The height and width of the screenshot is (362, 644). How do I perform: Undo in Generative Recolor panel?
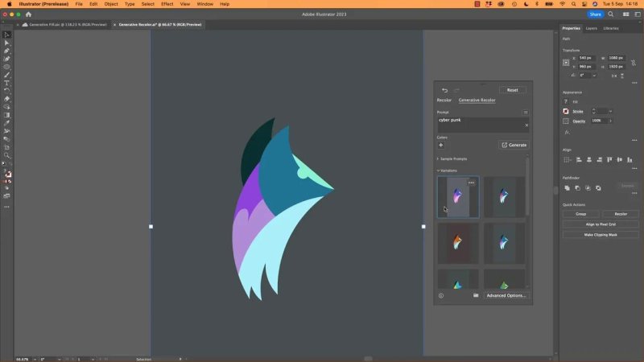[x=444, y=90]
